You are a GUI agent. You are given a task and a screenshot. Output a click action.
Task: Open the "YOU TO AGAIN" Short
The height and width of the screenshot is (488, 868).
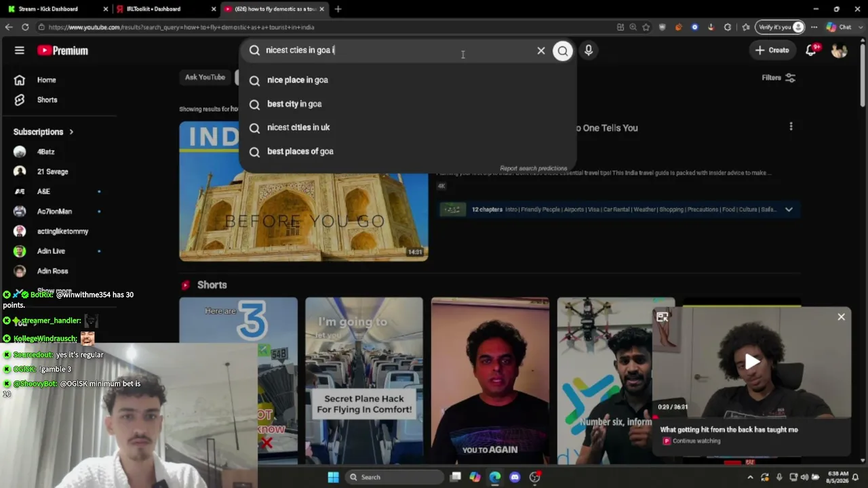coord(490,381)
